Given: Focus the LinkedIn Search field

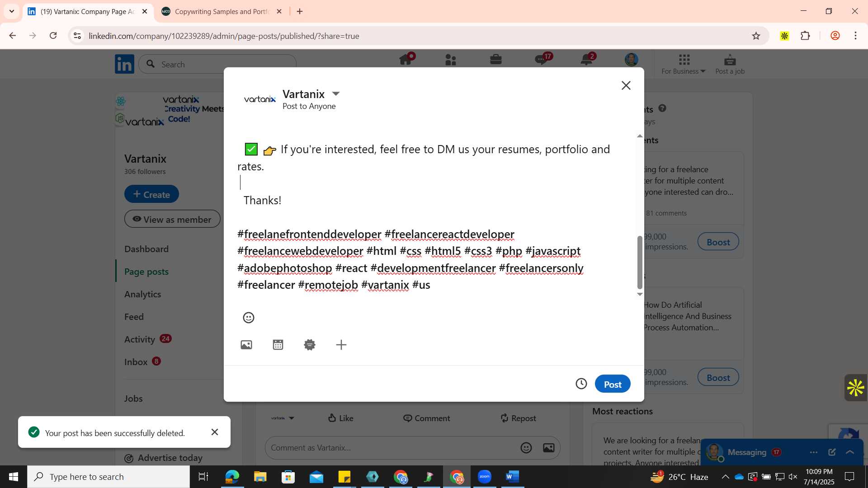Looking at the screenshot, I should click(x=218, y=64).
